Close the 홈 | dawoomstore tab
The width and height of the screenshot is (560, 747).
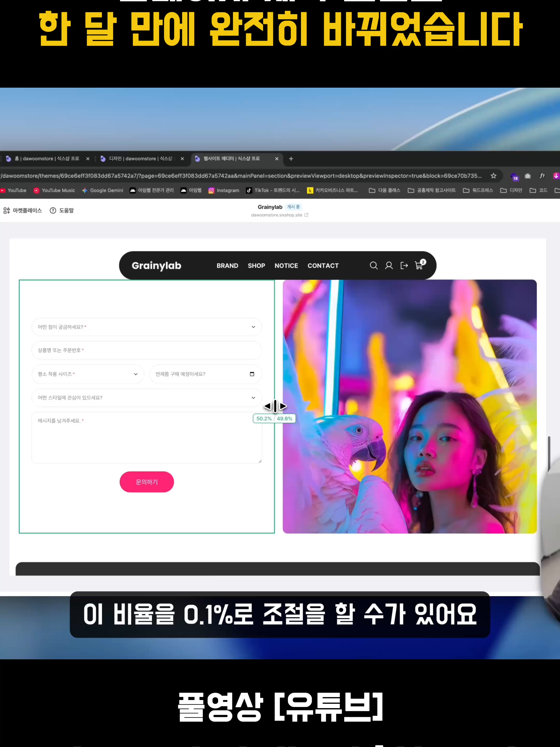point(88,159)
